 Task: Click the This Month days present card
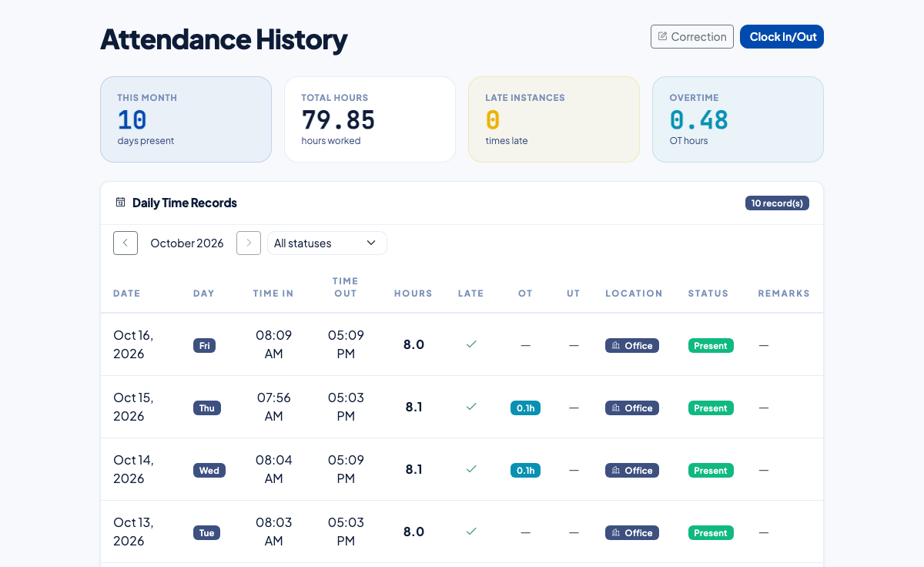186,119
